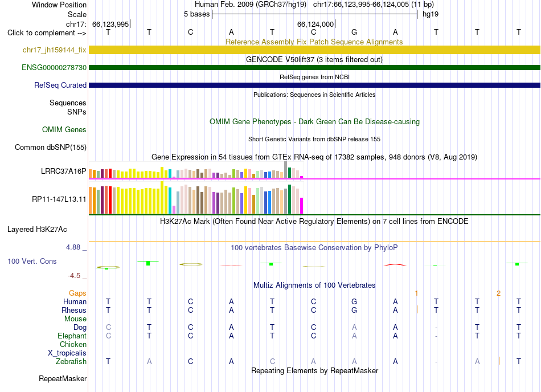Click the Gaps row label
541x392 pixels.
coord(77,293)
